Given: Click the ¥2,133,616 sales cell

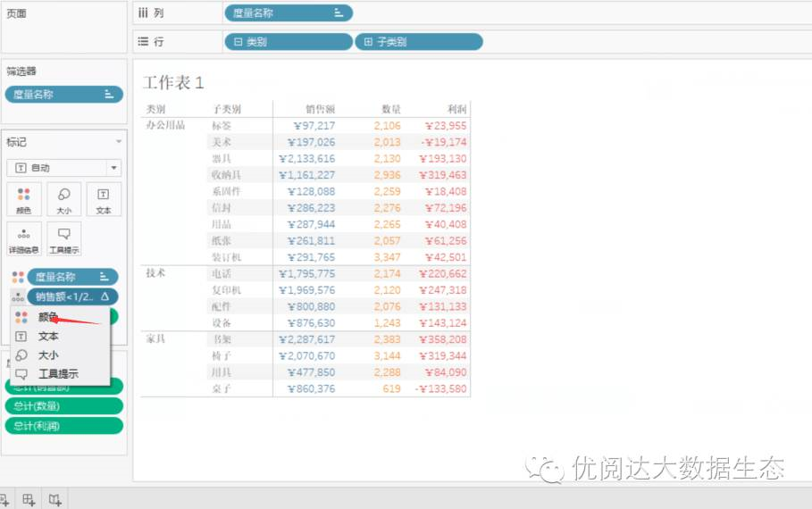Looking at the screenshot, I should coord(306,158).
